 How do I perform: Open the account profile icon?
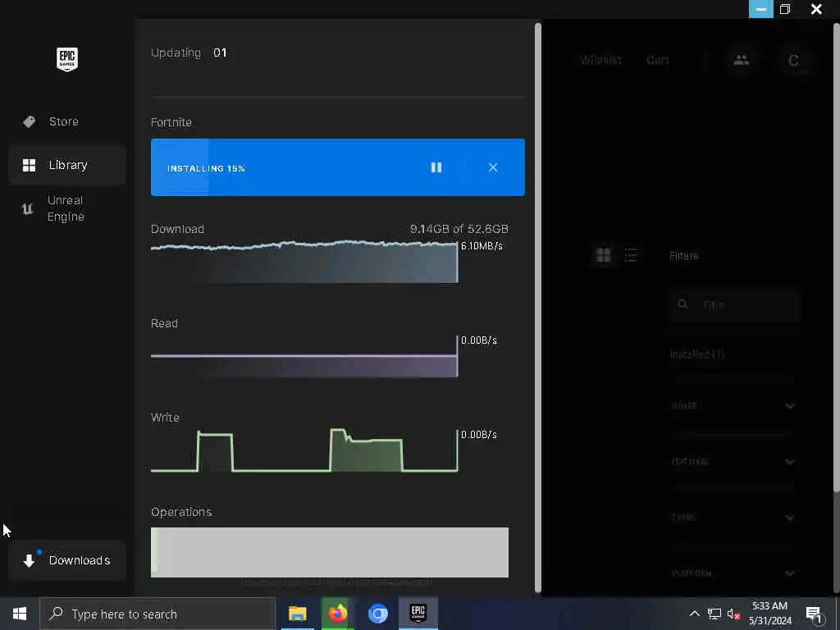(793, 61)
